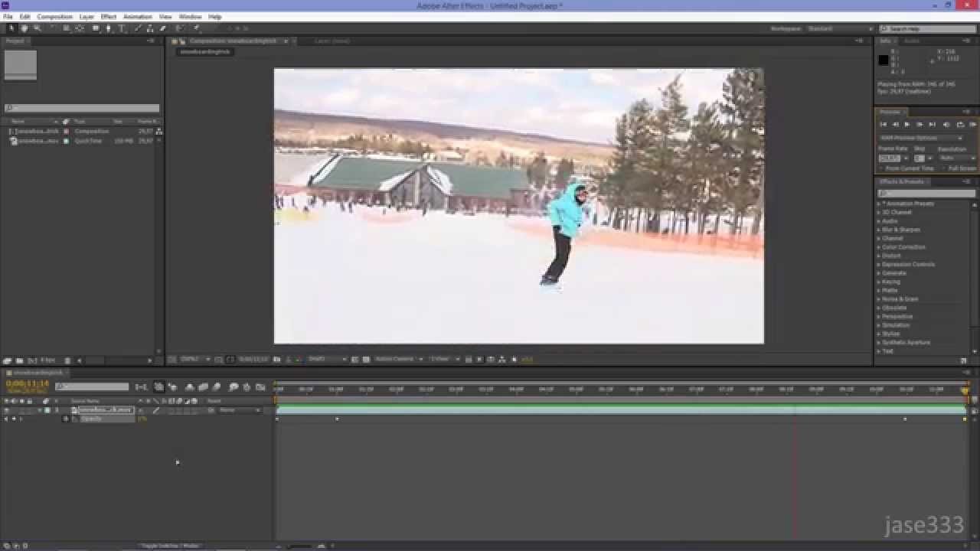Step to previous frame in Preview panel
Image resolution: width=980 pixels, height=551 pixels.
click(896, 125)
